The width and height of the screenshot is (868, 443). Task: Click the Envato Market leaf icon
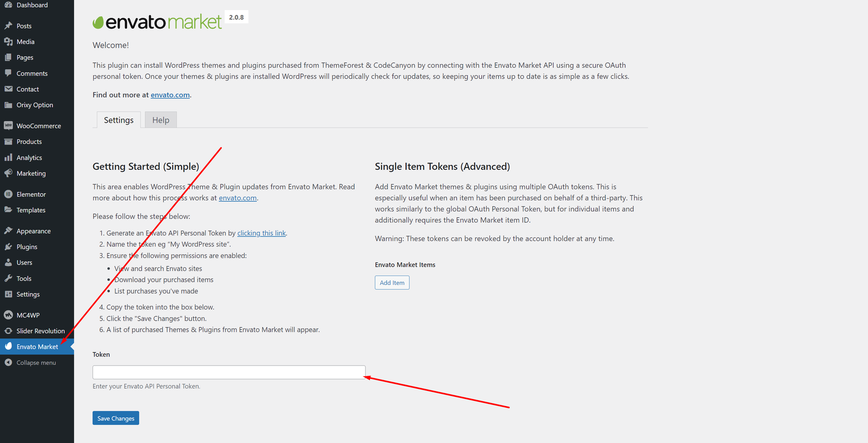pos(8,346)
